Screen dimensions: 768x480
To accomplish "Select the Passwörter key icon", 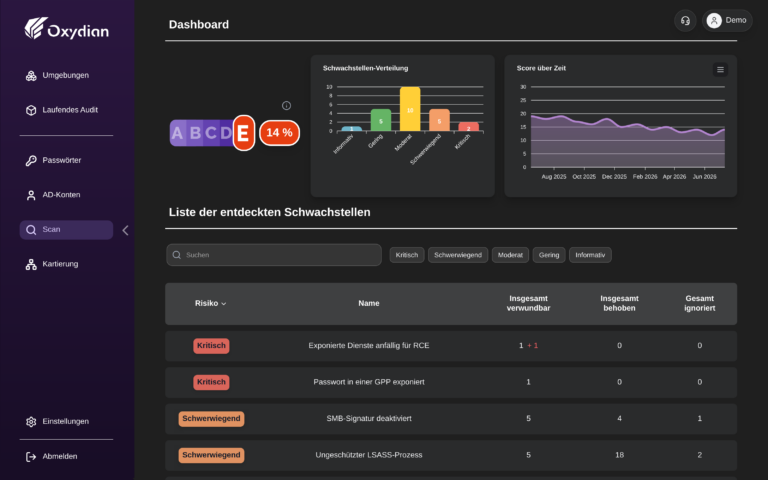I will (x=31, y=161).
